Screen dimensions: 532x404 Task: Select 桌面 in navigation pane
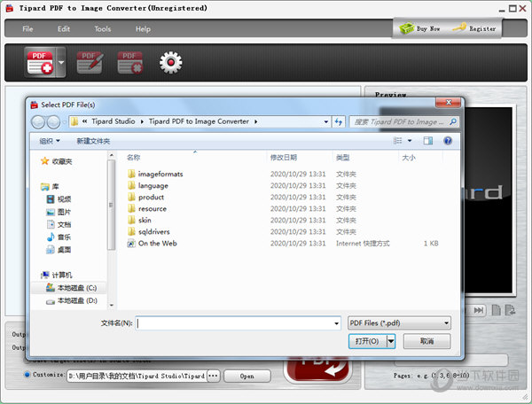(x=59, y=250)
